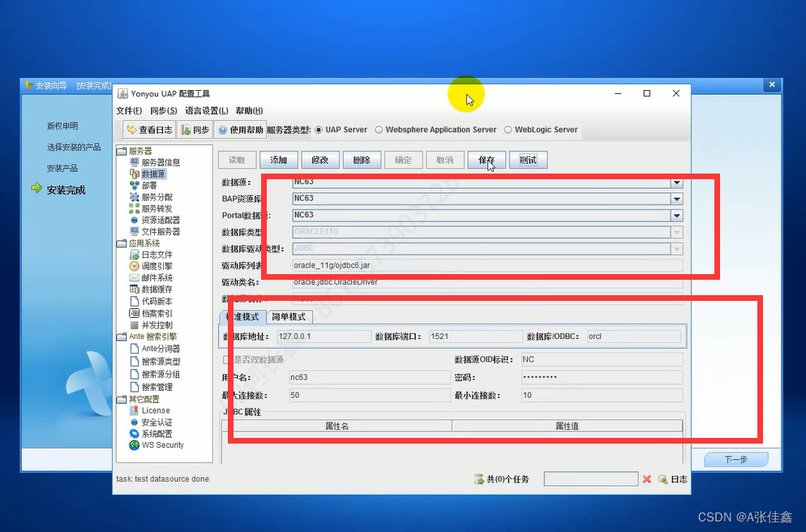The height and width of the screenshot is (532, 806).
Task: Open 日志 in the status bar
Action: coord(673,479)
